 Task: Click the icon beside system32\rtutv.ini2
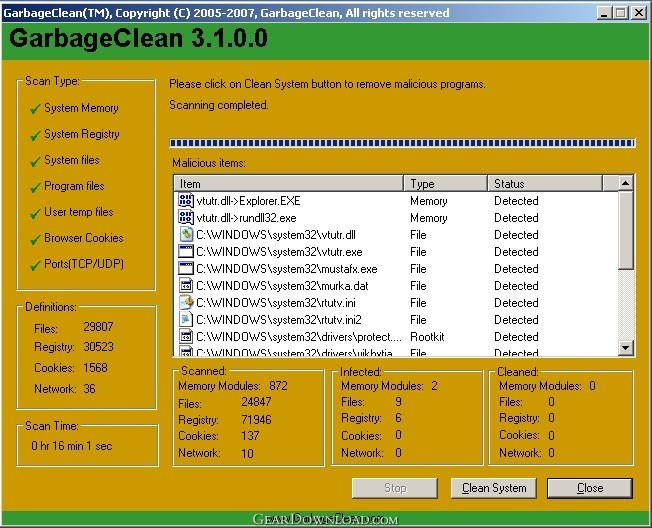pyautogui.click(x=186, y=320)
